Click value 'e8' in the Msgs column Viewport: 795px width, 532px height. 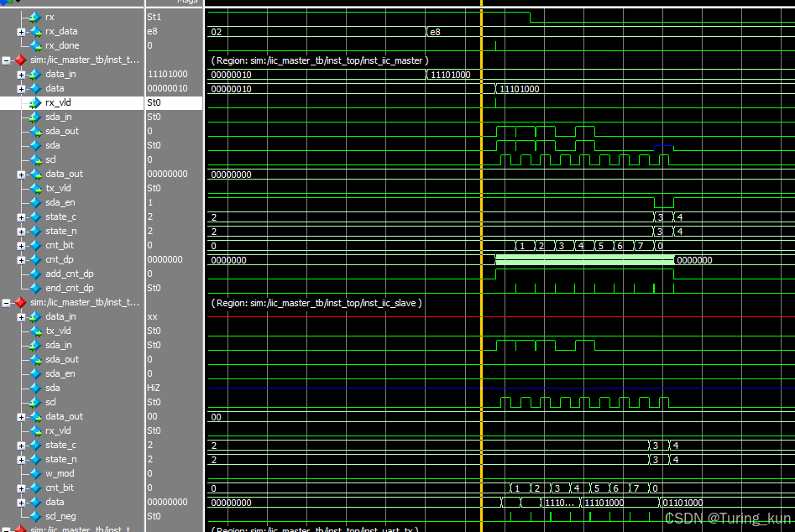[x=152, y=31]
